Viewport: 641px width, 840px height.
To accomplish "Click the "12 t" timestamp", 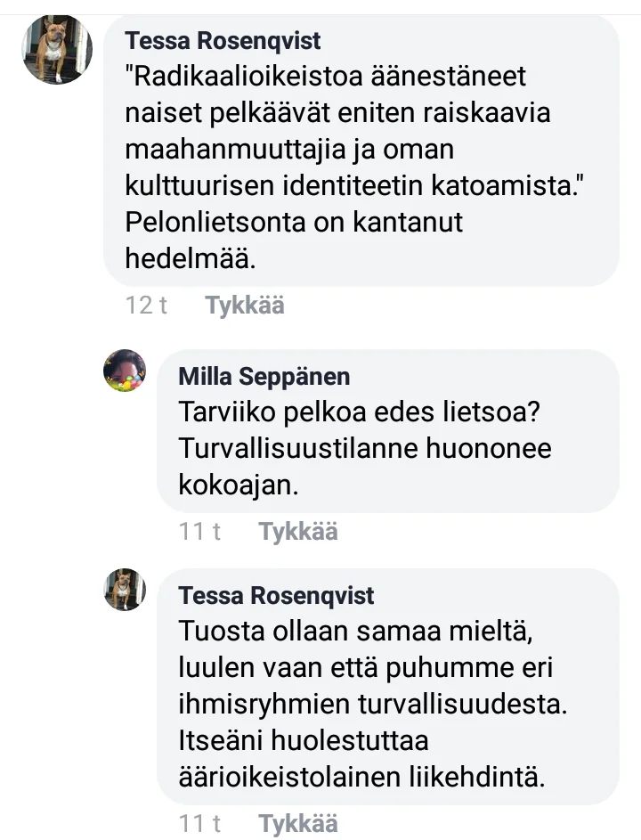I will 147,306.
